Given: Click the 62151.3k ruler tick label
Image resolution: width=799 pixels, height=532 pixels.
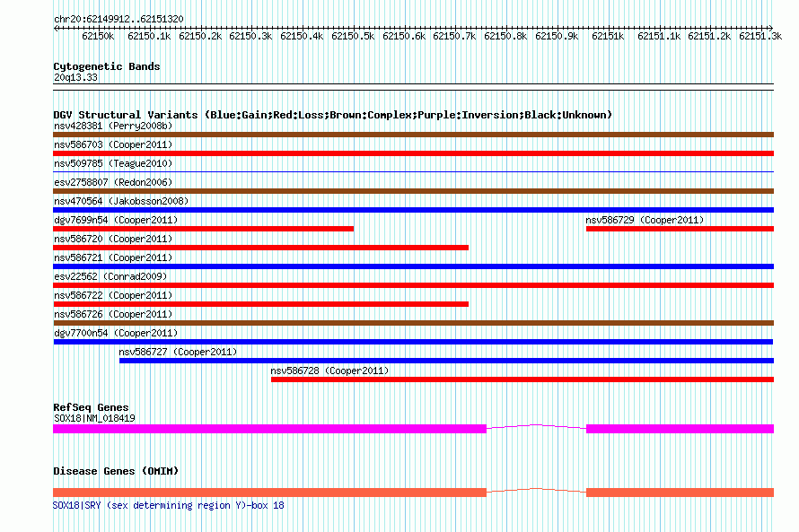Looking at the screenshot, I should click(760, 37).
